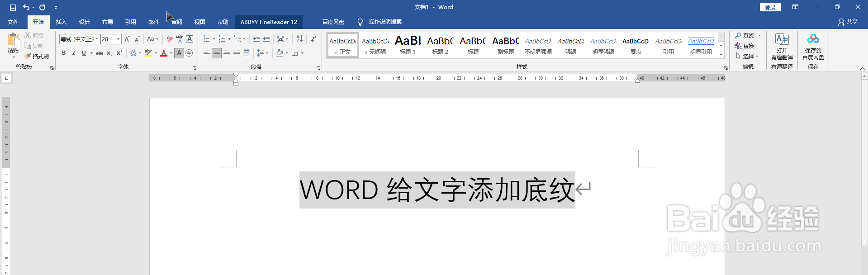The height and width of the screenshot is (275, 868).
Task: Click the Paste clipboard icon
Action: tap(13, 39)
